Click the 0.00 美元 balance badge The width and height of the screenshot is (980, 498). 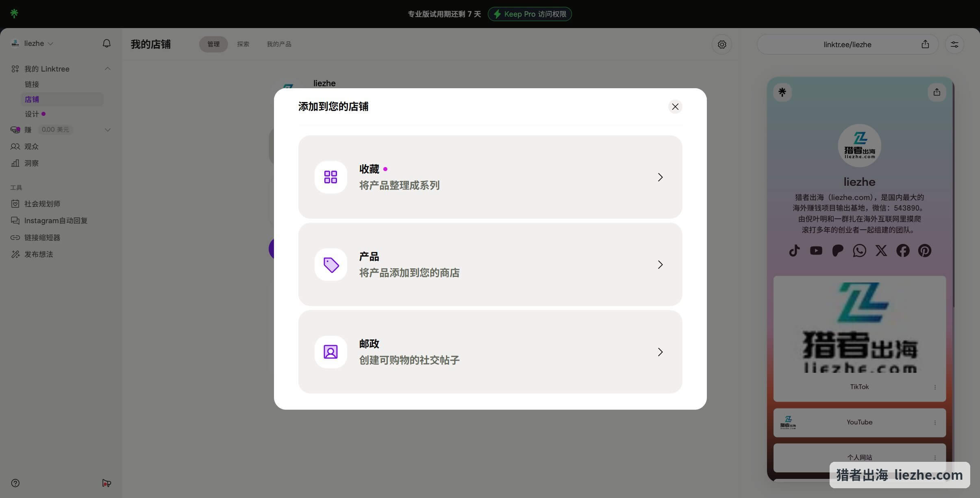pyautogui.click(x=55, y=130)
